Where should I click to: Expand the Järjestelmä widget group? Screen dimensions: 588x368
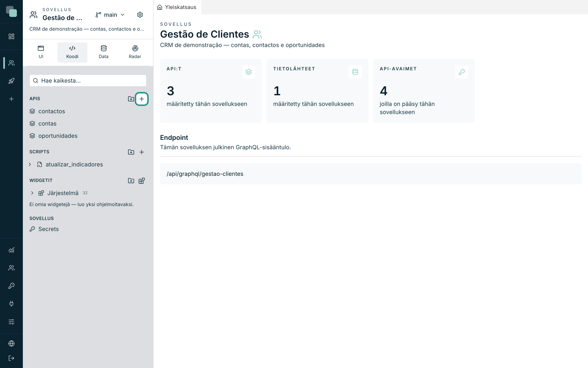point(32,193)
